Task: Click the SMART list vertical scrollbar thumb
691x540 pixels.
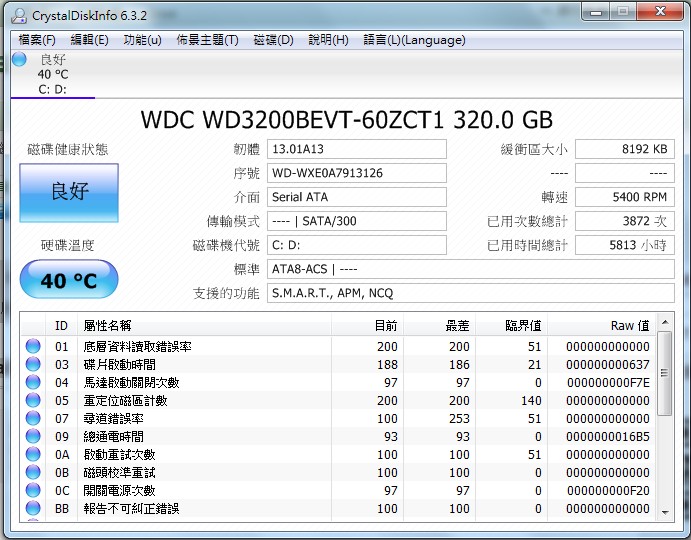Action: (665, 373)
